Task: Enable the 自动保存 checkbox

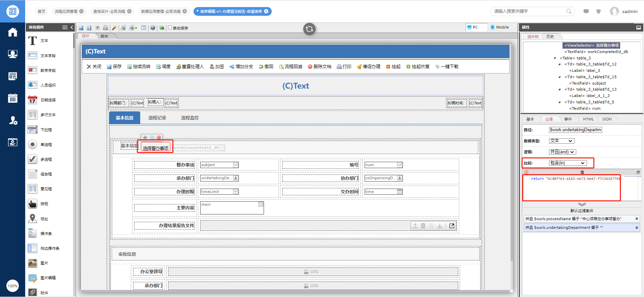Action: (x=170, y=28)
